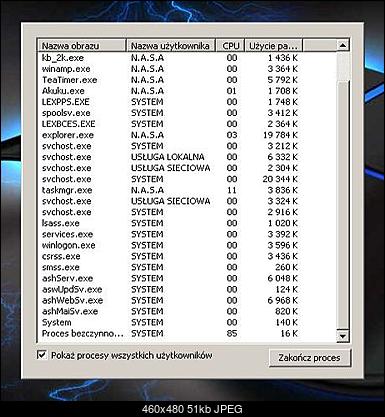The width and height of the screenshot is (385, 417).
Task: Click the 6 968 K memory value
Action: 283,300
